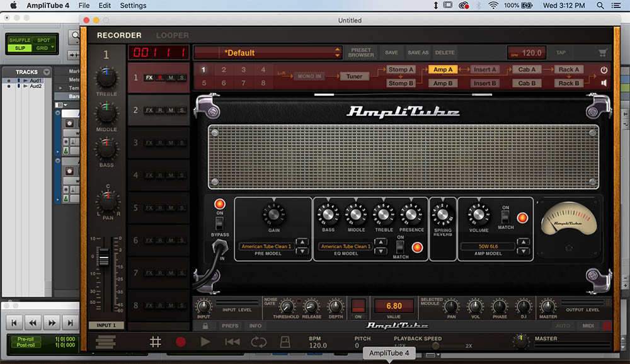Click the DELETE preset button
The width and height of the screenshot is (630, 364).
[x=445, y=53]
